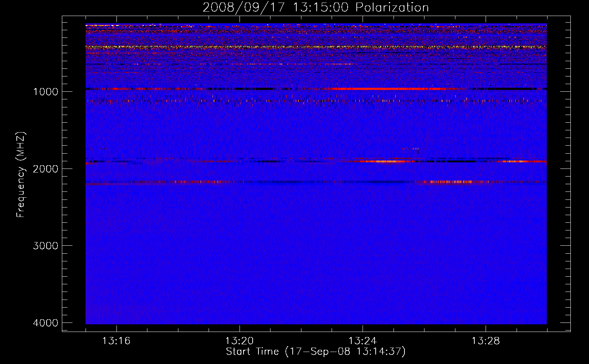Click the 2000 frequency tick label
Image resolution: width=589 pixels, height=364 pixels.
point(46,169)
